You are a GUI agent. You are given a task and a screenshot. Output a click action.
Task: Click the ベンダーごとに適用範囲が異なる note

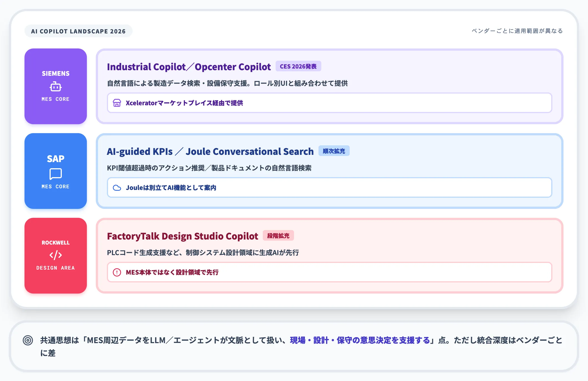pos(517,31)
